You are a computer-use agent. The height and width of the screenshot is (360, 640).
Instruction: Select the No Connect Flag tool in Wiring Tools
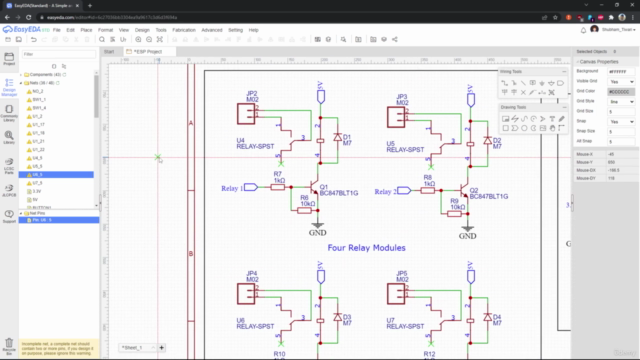523,93
